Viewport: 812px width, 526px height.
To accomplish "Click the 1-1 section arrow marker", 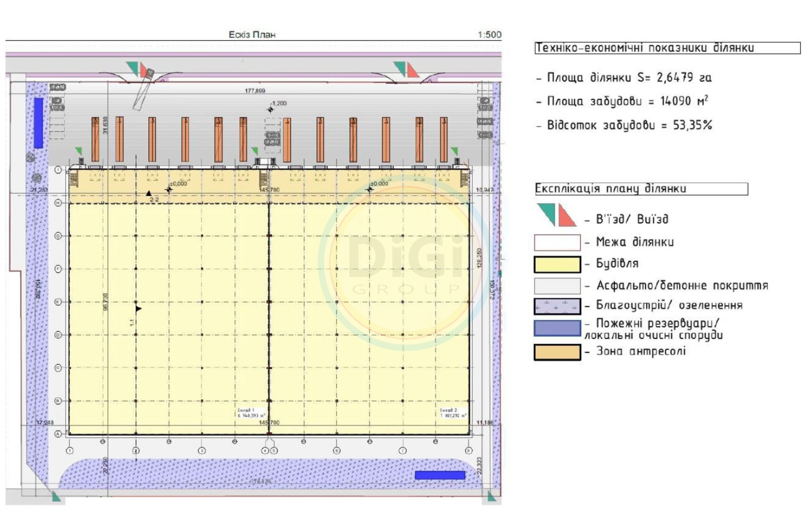I will (138, 308).
